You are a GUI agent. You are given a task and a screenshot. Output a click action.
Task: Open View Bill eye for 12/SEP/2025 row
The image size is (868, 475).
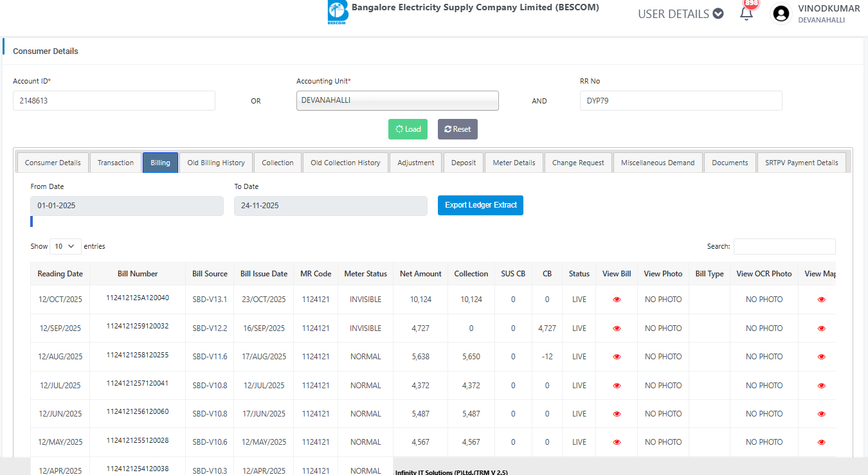(617, 328)
